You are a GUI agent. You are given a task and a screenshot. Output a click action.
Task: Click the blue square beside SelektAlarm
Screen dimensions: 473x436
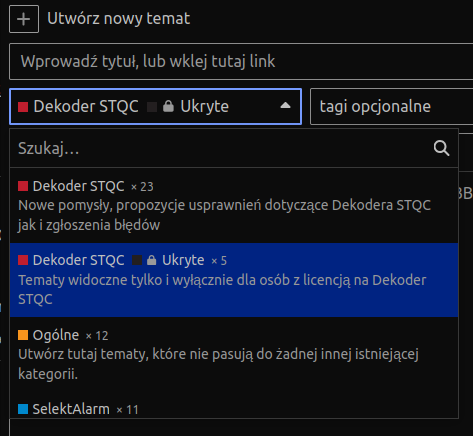tap(23, 409)
